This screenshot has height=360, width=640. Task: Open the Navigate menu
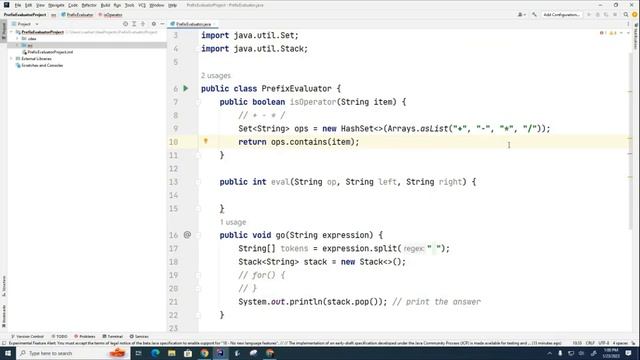point(56,5)
